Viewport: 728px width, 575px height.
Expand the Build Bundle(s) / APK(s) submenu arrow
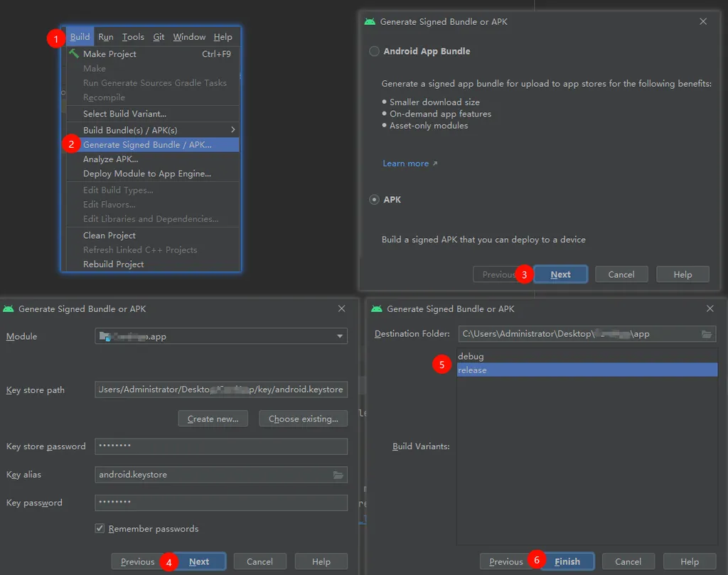click(x=233, y=130)
